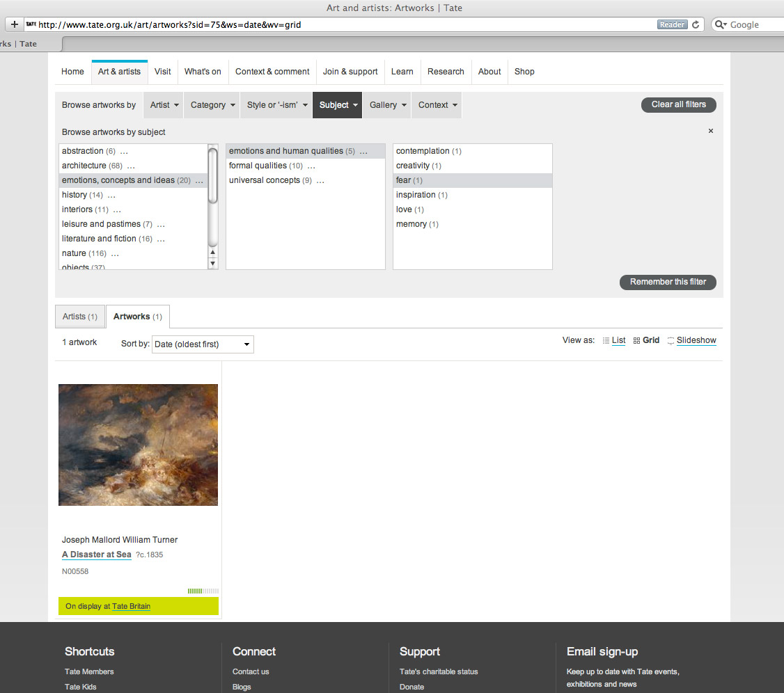The image size is (784, 693).
Task: Open the Learn nav item
Action: click(x=402, y=72)
